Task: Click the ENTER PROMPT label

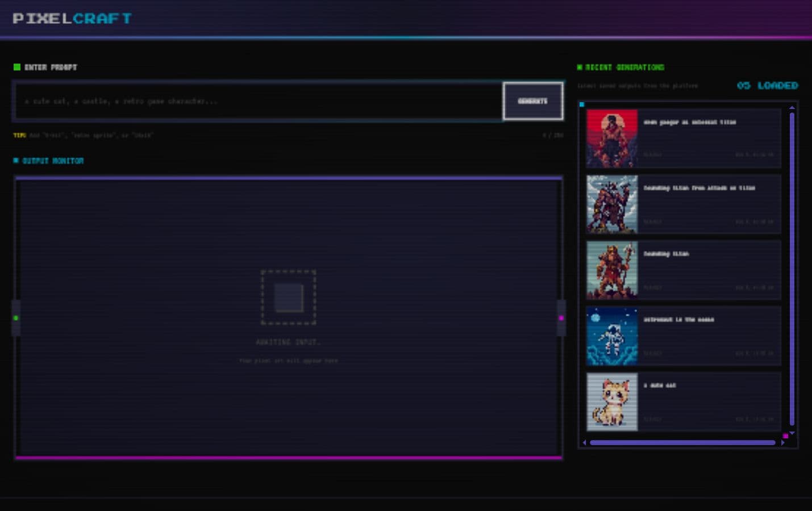Action: [x=51, y=67]
